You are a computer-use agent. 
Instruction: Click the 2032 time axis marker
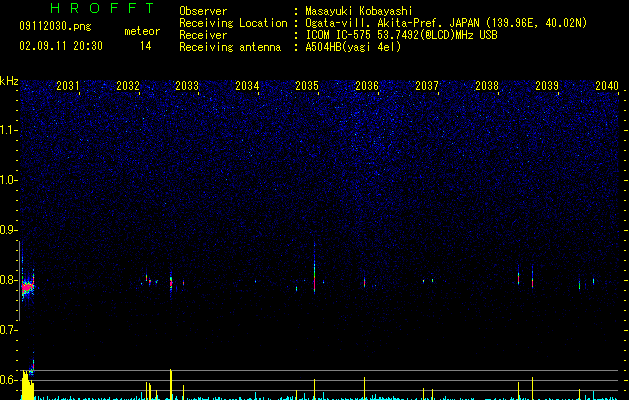pos(128,86)
